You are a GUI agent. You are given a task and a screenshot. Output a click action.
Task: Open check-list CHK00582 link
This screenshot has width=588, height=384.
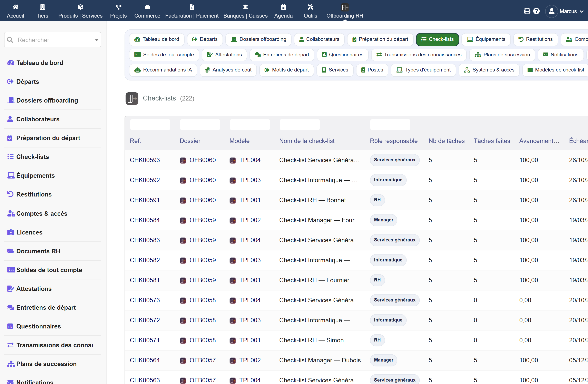pyautogui.click(x=145, y=260)
